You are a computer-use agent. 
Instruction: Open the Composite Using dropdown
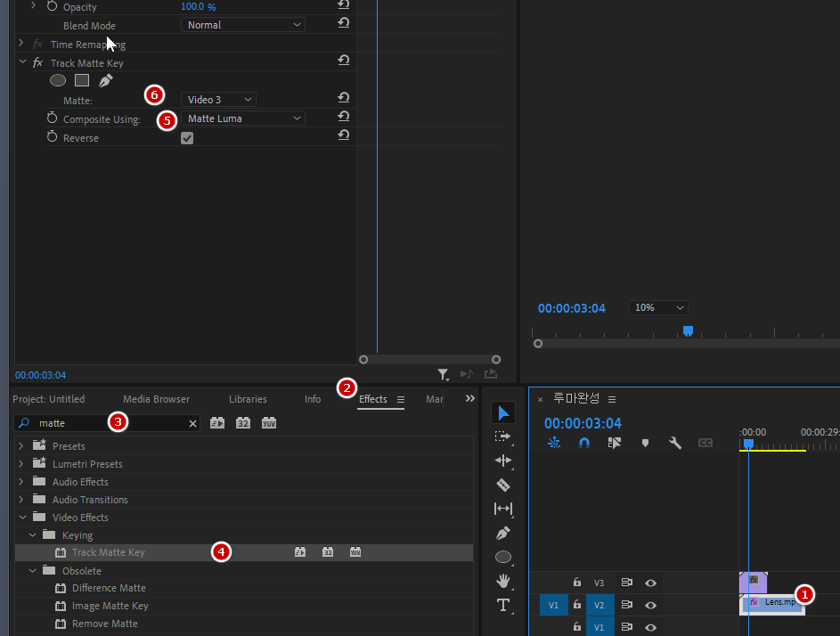pyautogui.click(x=243, y=118)
